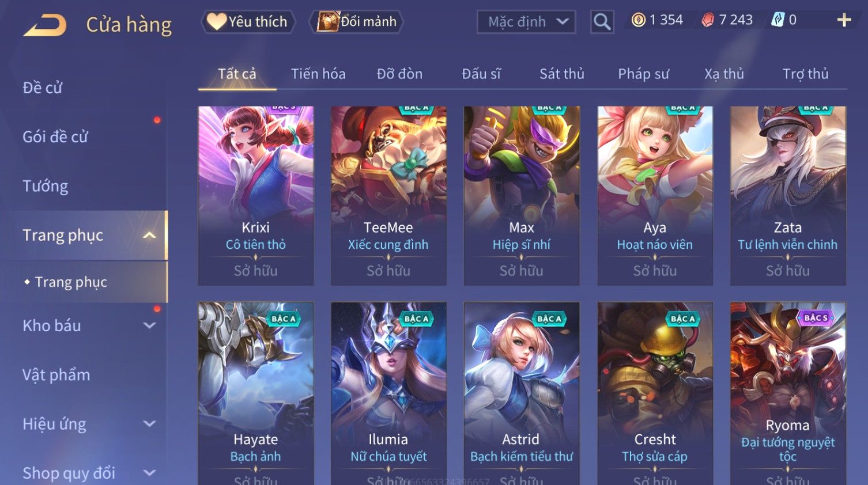Tap the blue voucher currency icon
This screenshot has height=485, width=868.
click(x=778, y=20)
